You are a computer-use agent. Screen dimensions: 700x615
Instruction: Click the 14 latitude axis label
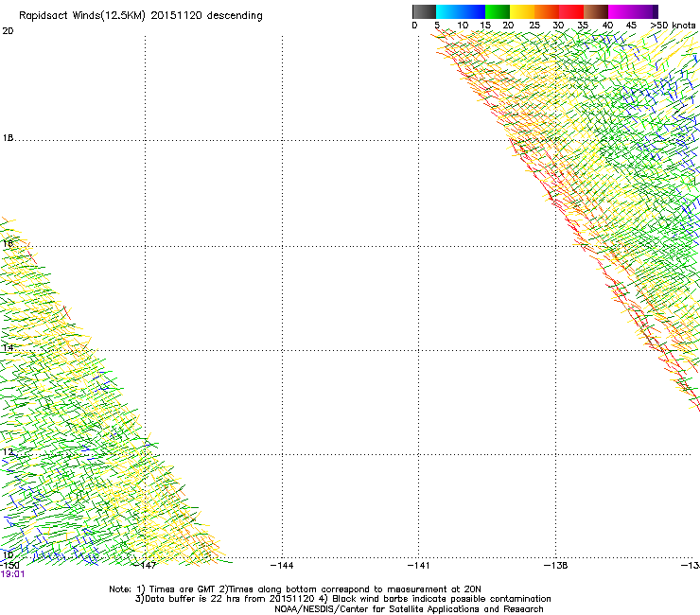tap(8, 348)
